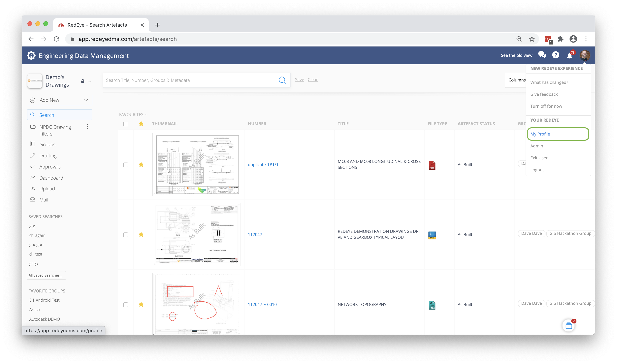
Task: Check the checkbox for 112047-E-0010 row
Action: pos(126,305)
